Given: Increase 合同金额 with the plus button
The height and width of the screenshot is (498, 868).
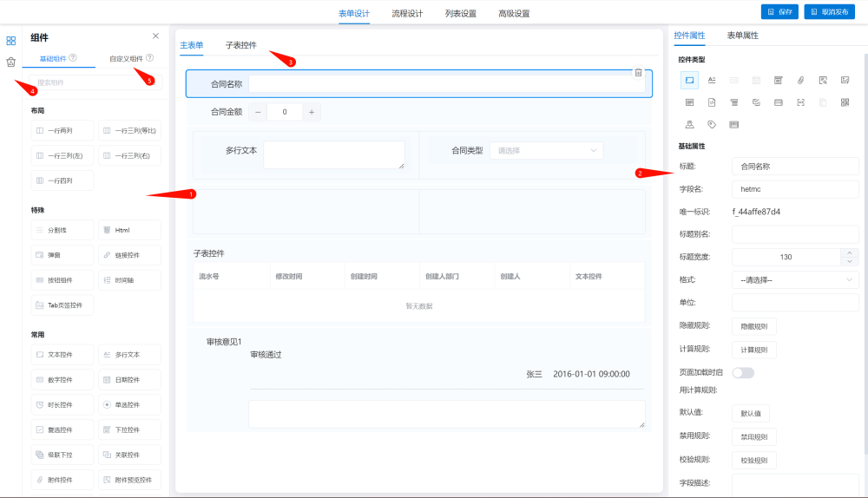Looking at the screenshot, I should [312, 112].
